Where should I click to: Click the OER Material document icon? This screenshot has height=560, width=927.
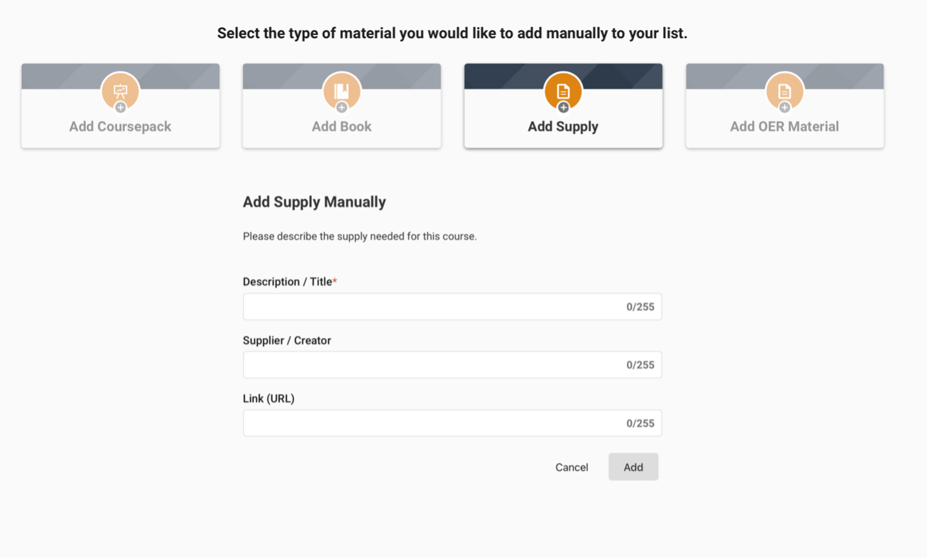point(784,90)
